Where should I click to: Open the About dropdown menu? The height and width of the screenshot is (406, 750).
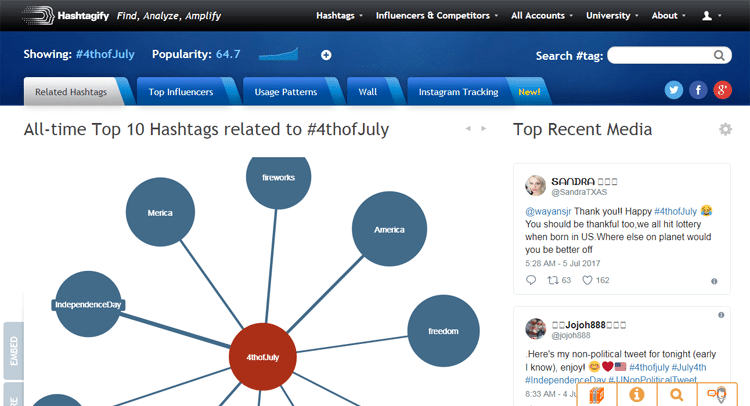(668, 16)
